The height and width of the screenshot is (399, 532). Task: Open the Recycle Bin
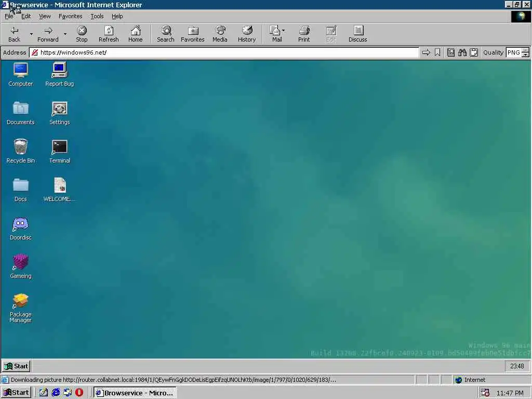click(21, 151)
